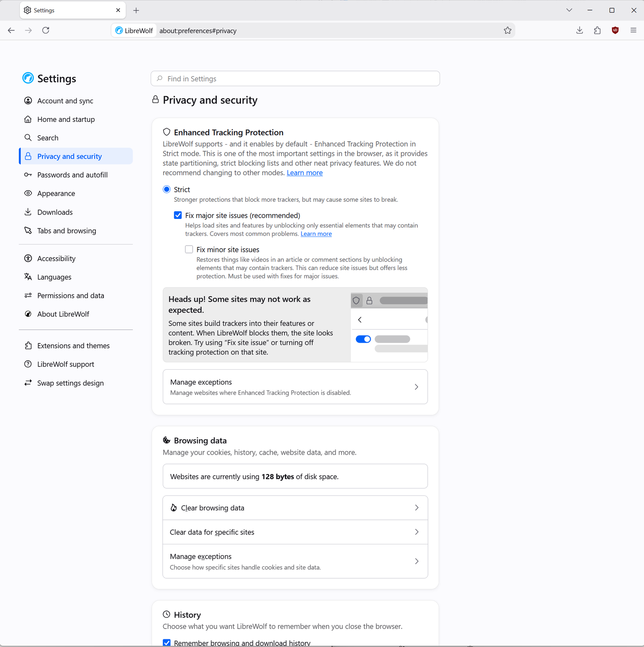Click Swap settings design
The height and width of the screenshot is (647, 644).
click(76, 383)
